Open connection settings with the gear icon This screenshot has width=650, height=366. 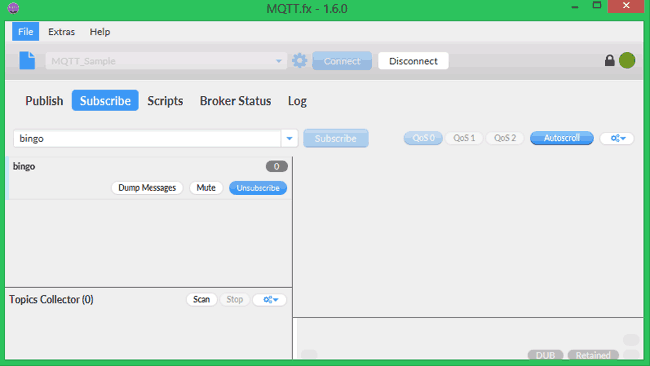(299, 61)
